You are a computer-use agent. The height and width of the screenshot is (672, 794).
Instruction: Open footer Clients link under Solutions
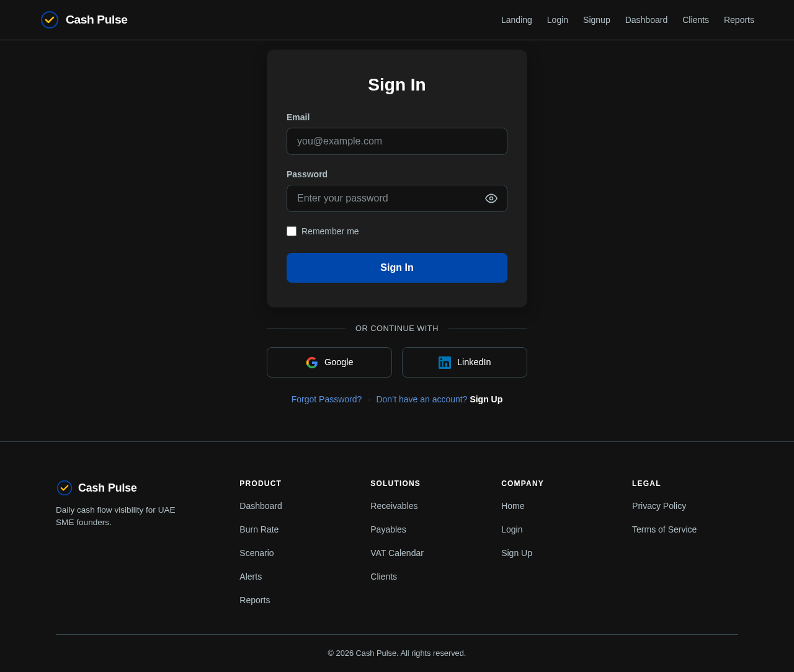[x=383, y=577]
